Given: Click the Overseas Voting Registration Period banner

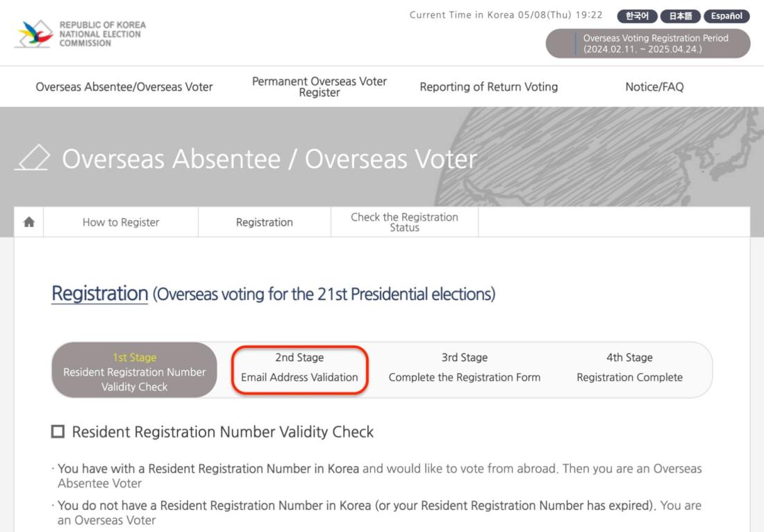Looking at the screenshot, I should point(648,43).
